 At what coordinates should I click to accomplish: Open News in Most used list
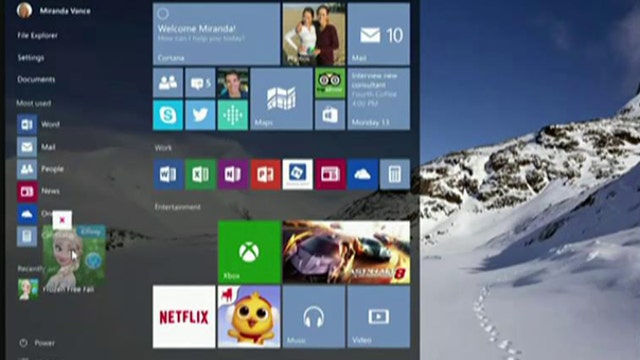coord(39,191)
